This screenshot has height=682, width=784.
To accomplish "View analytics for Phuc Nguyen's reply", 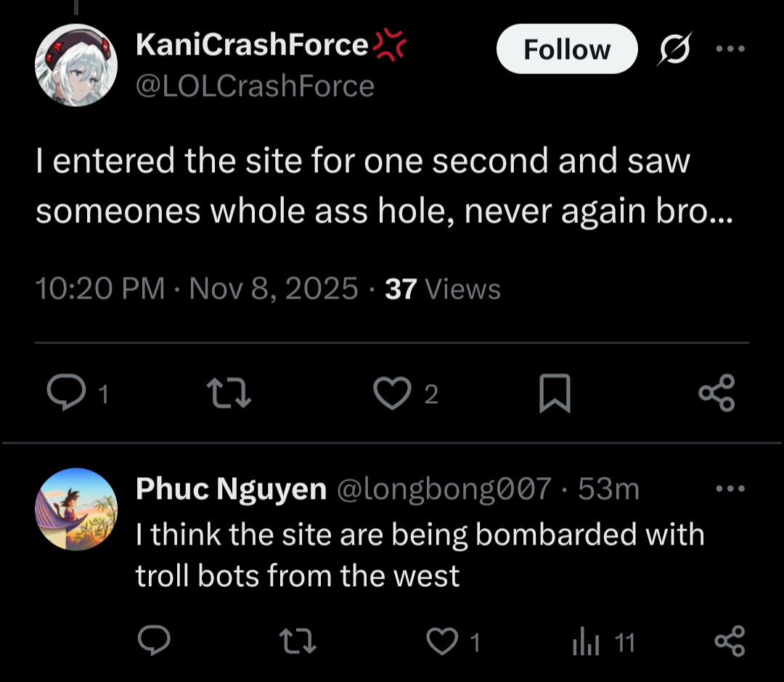I will 586,642.
